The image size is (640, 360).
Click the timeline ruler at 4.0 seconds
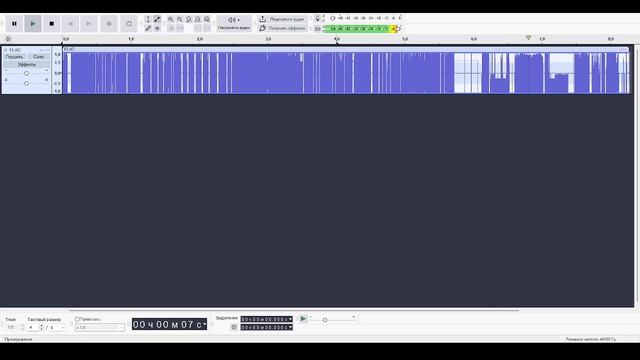(x=337, y=39)
